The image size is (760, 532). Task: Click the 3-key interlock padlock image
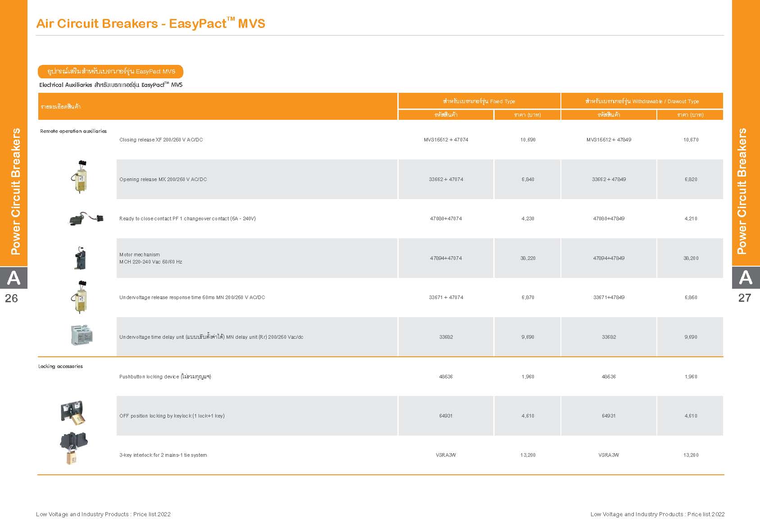pos(73,448)
